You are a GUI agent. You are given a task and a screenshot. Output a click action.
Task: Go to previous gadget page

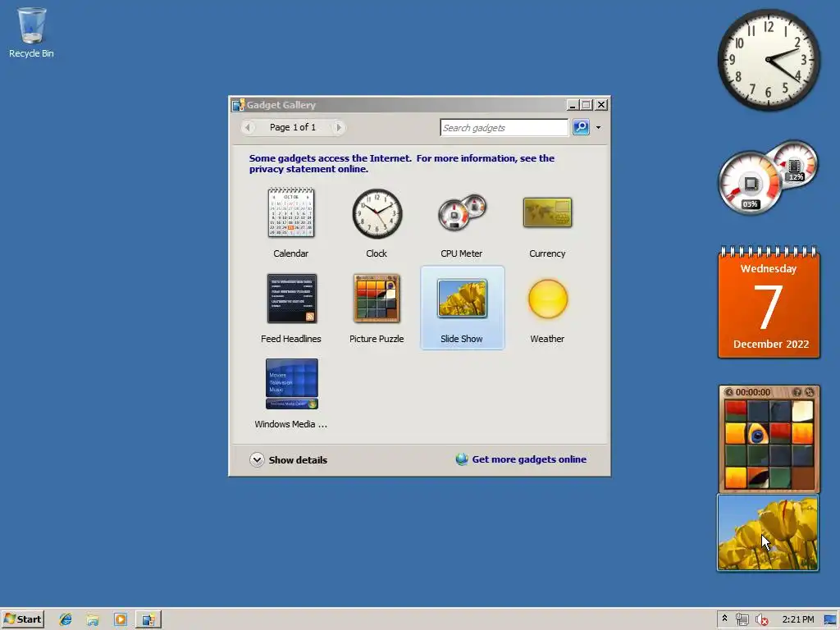tap(248, 127)
